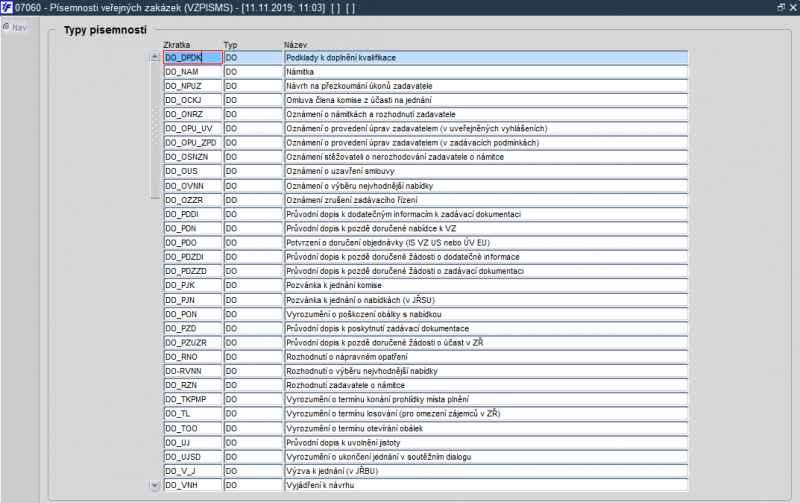Viewport: 800px width, 503px height.
Task: Select the DO_PZD abbreviation field
Action: [x=193, y=329]
